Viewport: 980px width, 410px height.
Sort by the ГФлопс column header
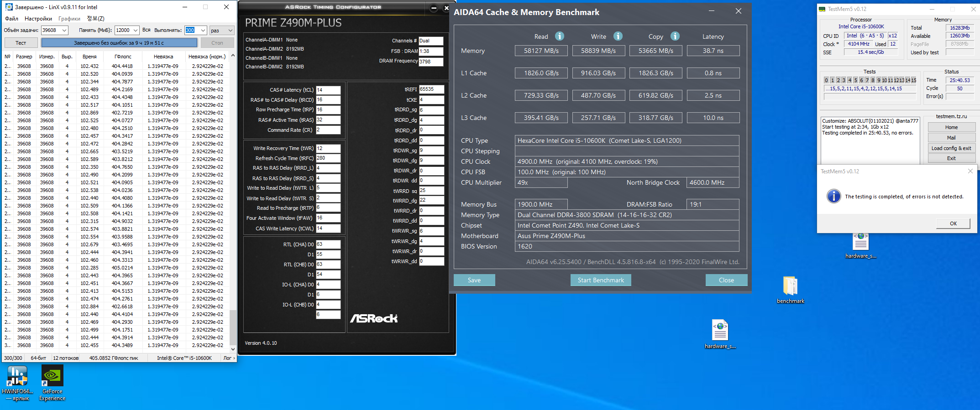(x=123, y=57)
